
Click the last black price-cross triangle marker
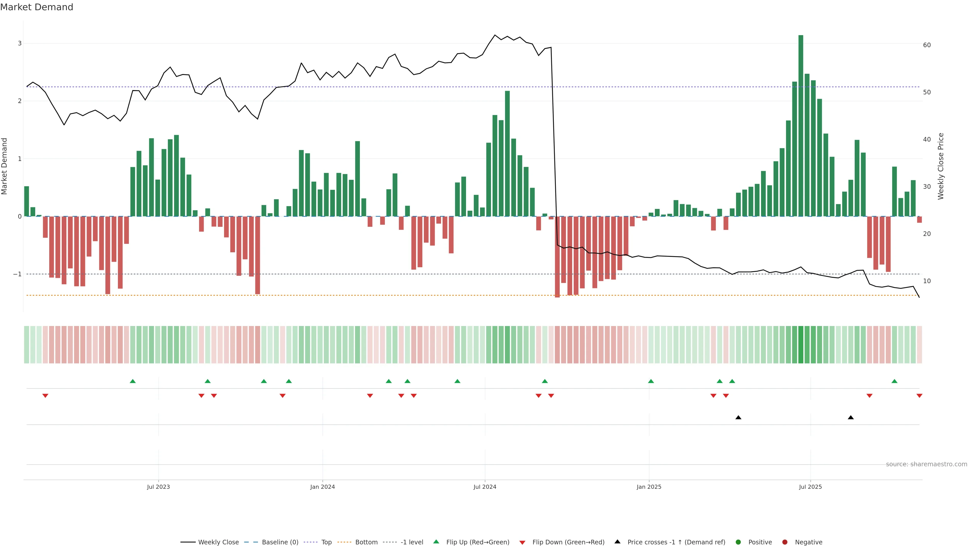point(851,418)
